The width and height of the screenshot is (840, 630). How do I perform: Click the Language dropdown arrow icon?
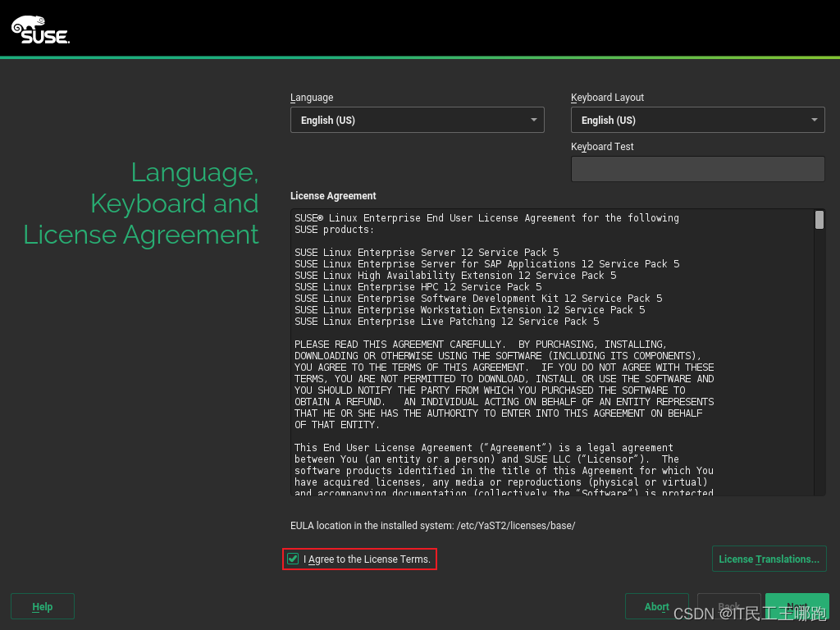click(x=534, y=120)
